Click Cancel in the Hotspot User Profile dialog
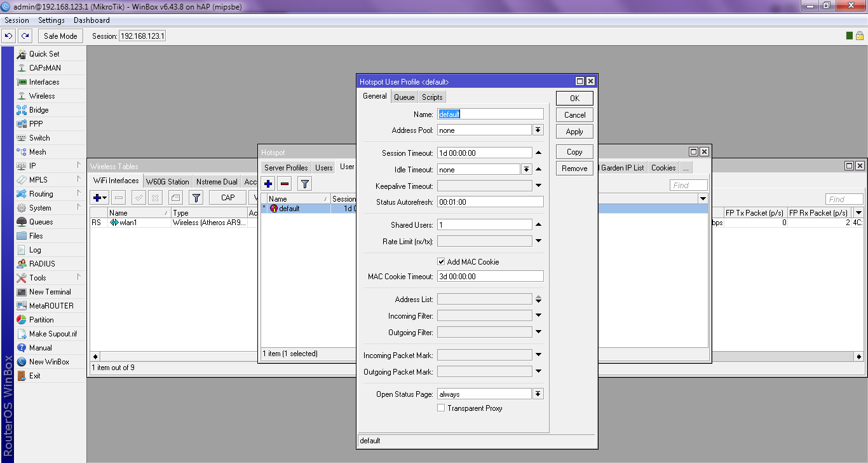 click(574, 115)
